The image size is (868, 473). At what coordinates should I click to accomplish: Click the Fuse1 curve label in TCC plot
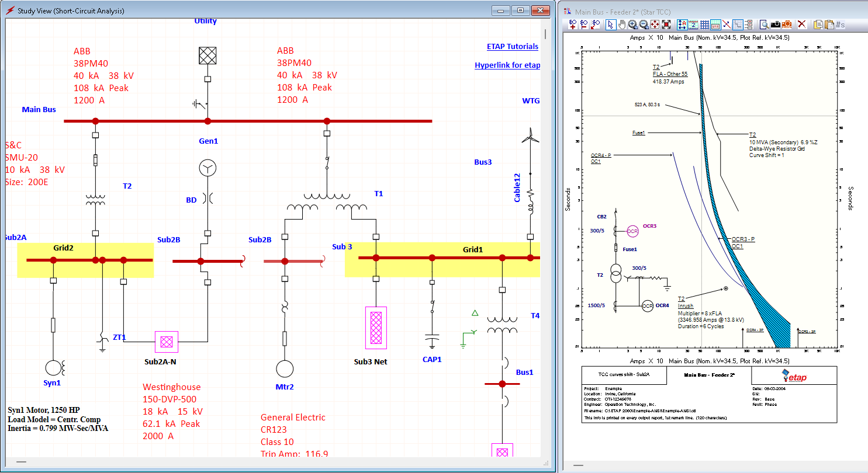click(x=638, y=133)
